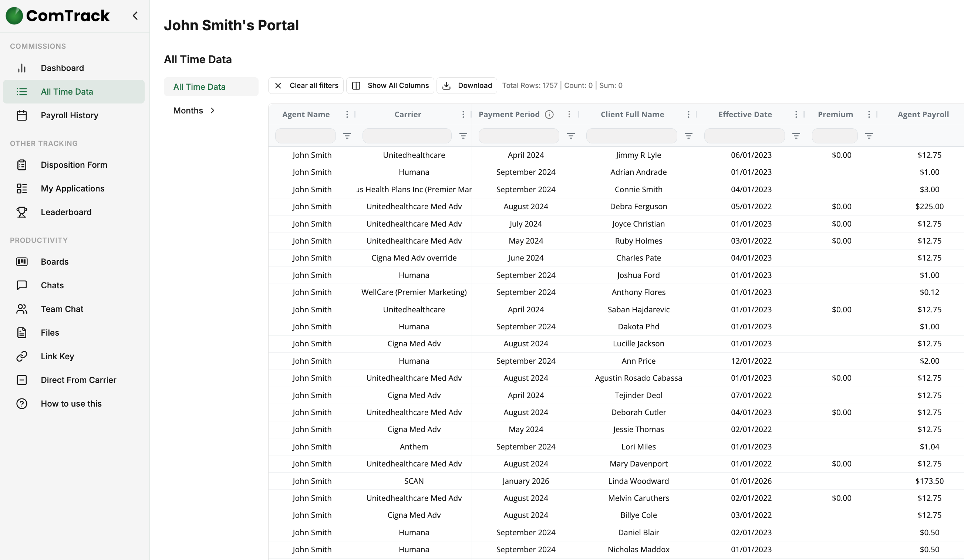Select the SCAN carrier cell
The width and height of the screenshot is (964, 560).
click(x=414, y=481)
